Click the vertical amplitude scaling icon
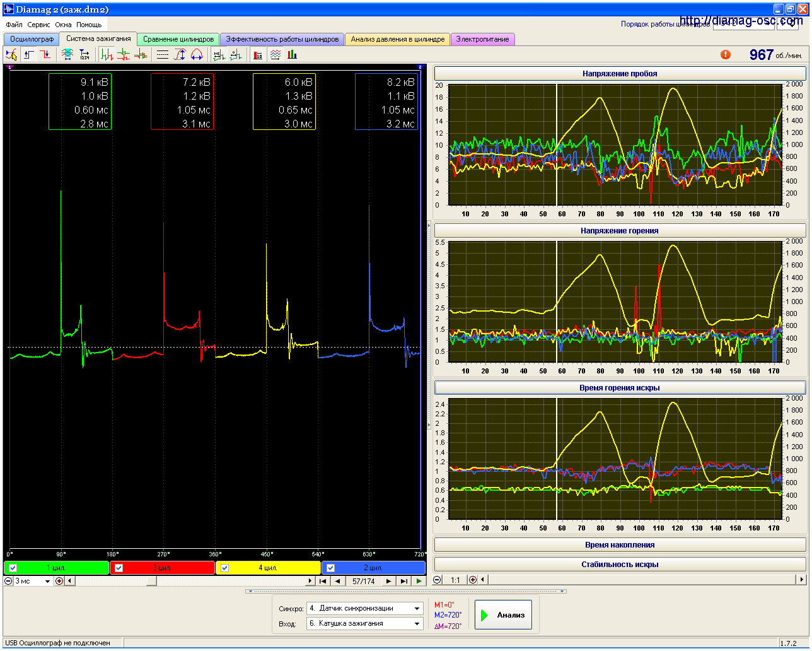812x651 pixels. click(180, 55)
